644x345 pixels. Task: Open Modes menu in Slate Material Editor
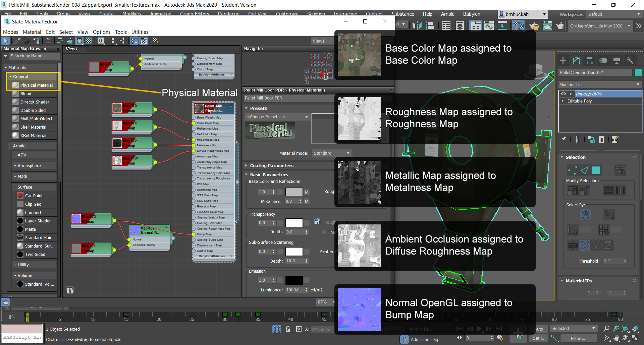pos(10,32)
